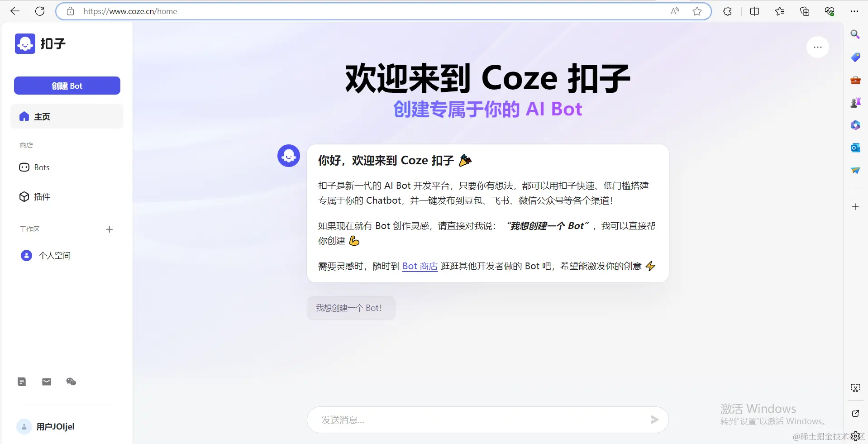This screenshot has width=868, height=444.
Task: Reload the page with the refresh icon
Action: pyautogui.click(x=40, y=11)
